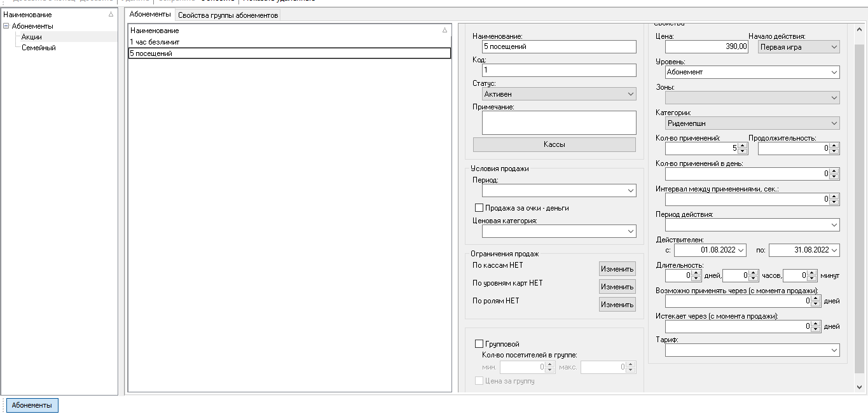Click the Абонементы button in bottom bar
This screenshot has width=868, height=414.
click(x=32, y=405)
